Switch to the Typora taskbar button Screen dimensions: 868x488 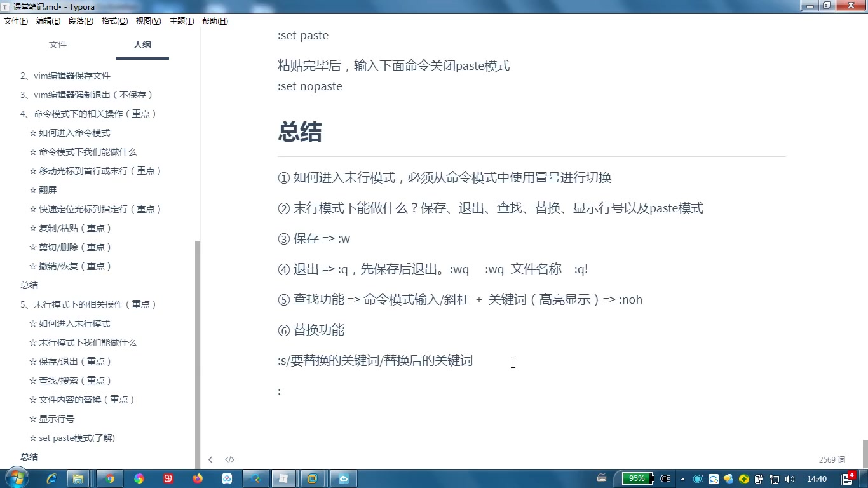(285, 478)
